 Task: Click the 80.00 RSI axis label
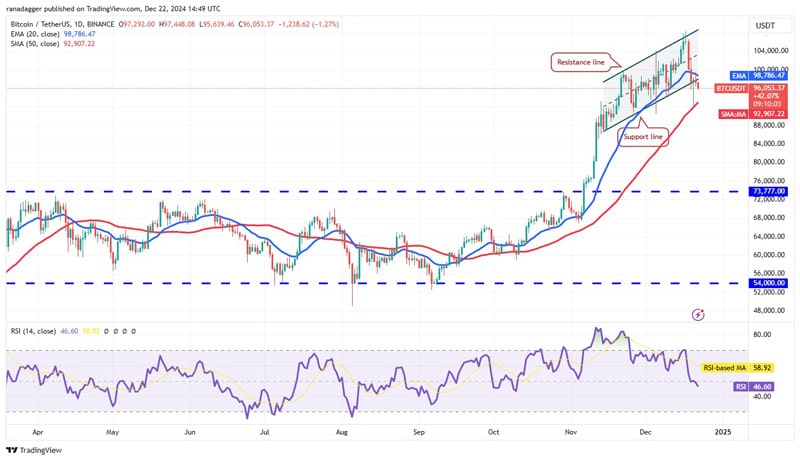tap(762, 335)
